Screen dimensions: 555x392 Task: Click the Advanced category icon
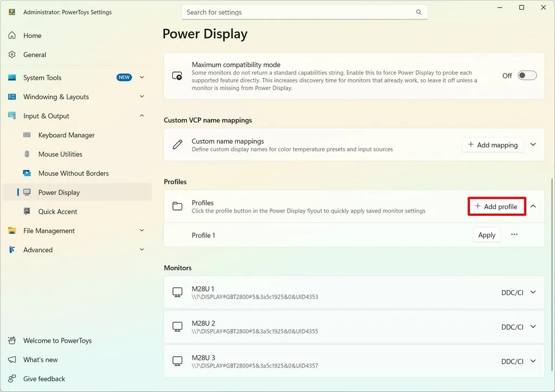click(x=12, y=249)
